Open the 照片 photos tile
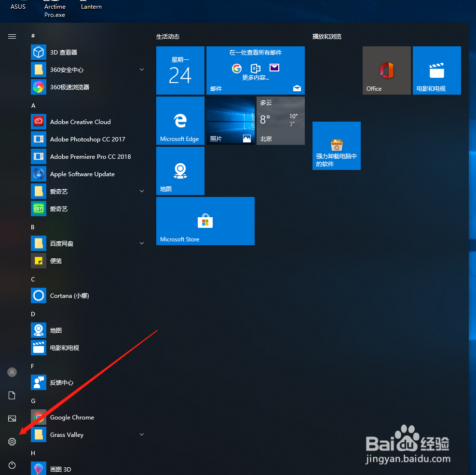This screenshot has height=475, width=476. point(231,121)
